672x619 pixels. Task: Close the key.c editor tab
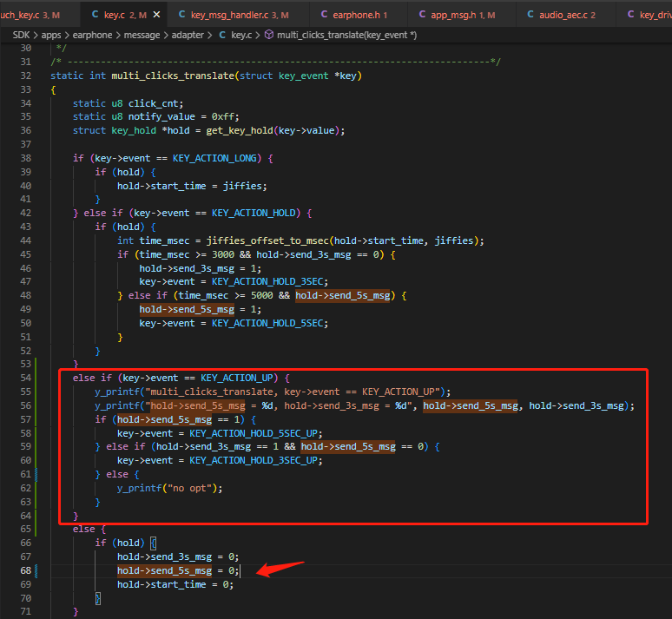156,15
